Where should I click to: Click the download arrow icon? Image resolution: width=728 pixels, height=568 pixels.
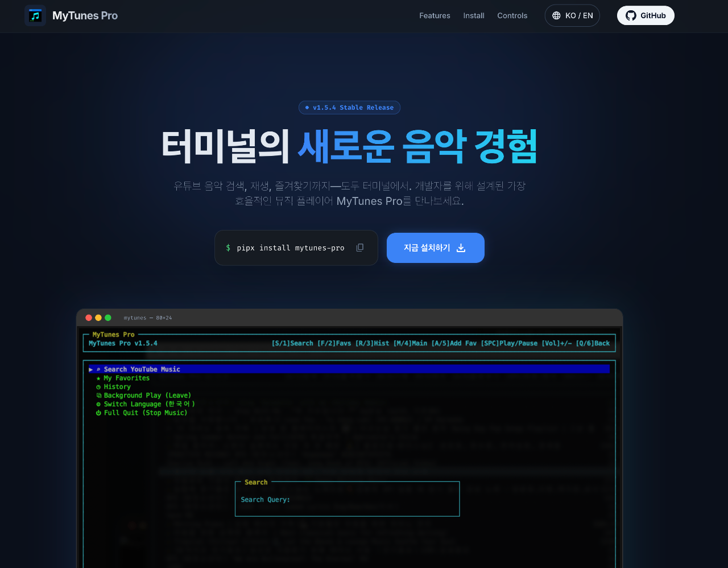pyautogui.click(x=461, y=248)
